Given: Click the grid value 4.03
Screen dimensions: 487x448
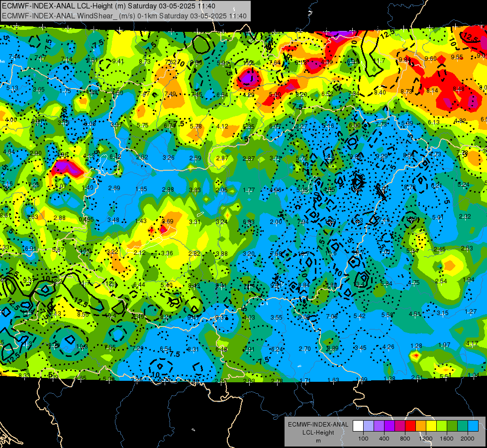Looking at the screenshot, I should click(x=249, y=318).
